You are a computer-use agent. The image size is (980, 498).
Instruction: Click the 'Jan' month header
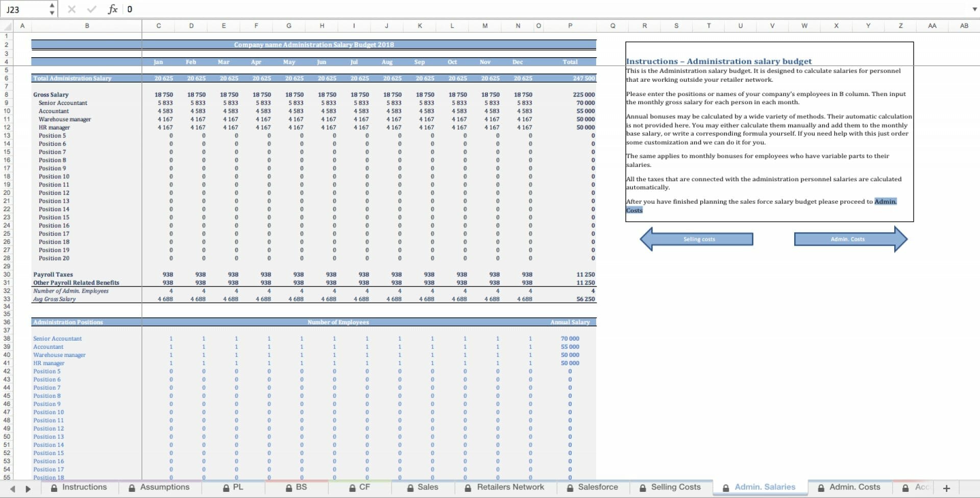pos(158,62)
